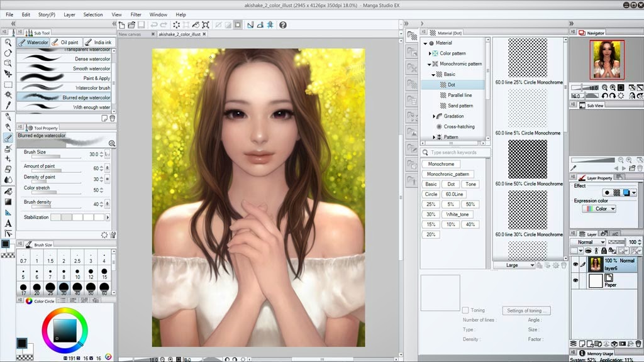Click magnifier icon beside brush stroke preview
The width and height of the screenshot is (644, 362).
(x=112, y=143)
